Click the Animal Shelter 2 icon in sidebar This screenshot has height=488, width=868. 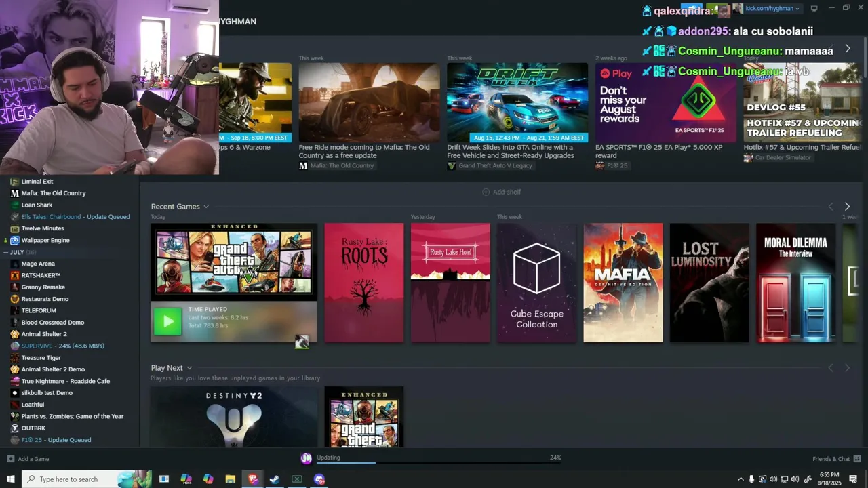click(15, 334)
